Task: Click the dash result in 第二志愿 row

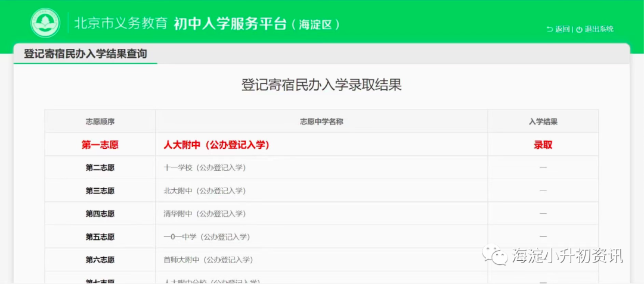Action: tap(543, 168)
